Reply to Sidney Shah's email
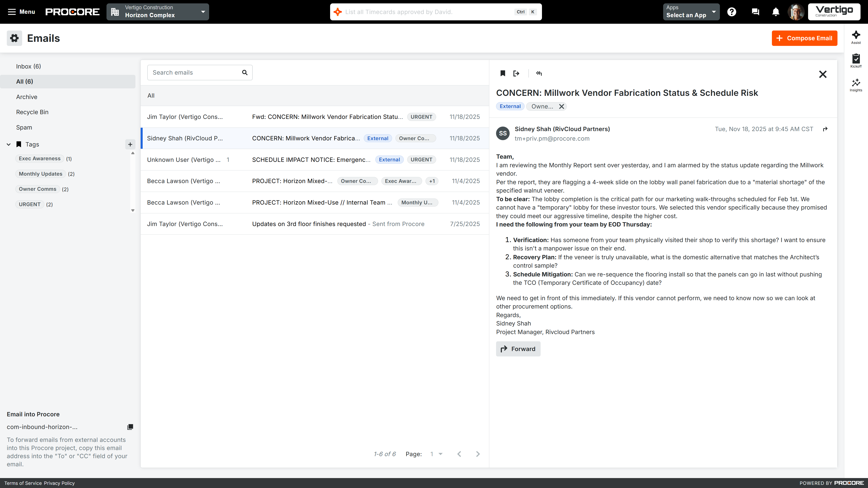The height and width of the screenshot is (488, 868). tap(539, 73)
